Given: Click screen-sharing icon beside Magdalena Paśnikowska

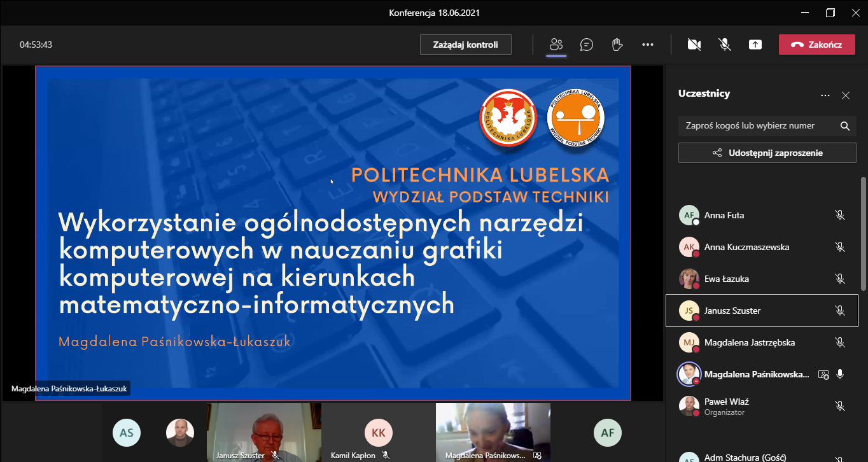Looking at the screenshot, I should click(823, 375).
